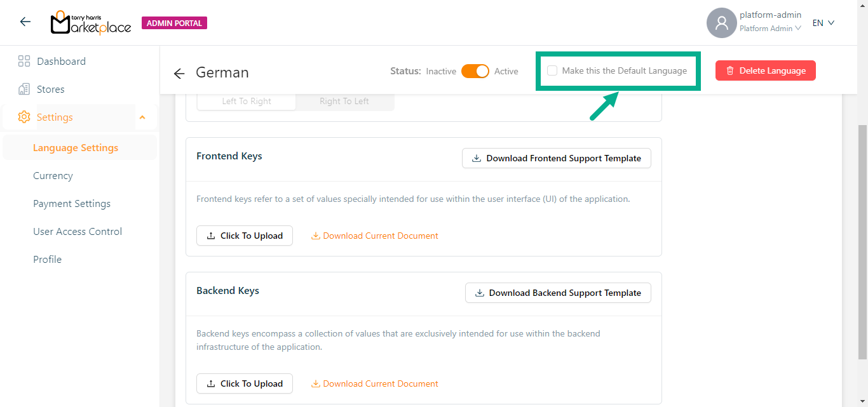Select Right To Left text direction
Image resolution: width=868 pixels, height=407 pixels.
pyautogui.click(x=344, y=102)
